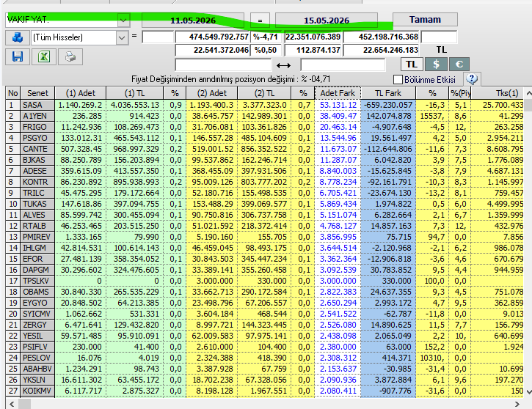Click the right search input field
The width and height of the screenshot is (532, 409).
343,65
